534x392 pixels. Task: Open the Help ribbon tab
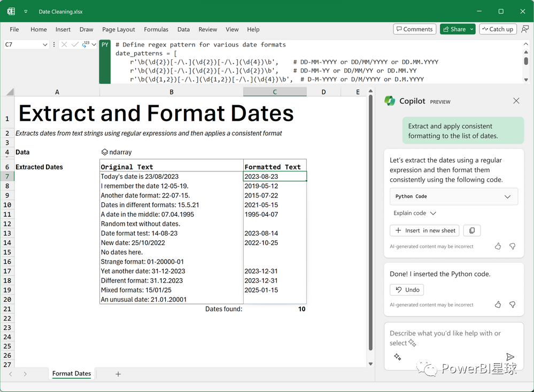pyautogui.click(x=253, y=29)
